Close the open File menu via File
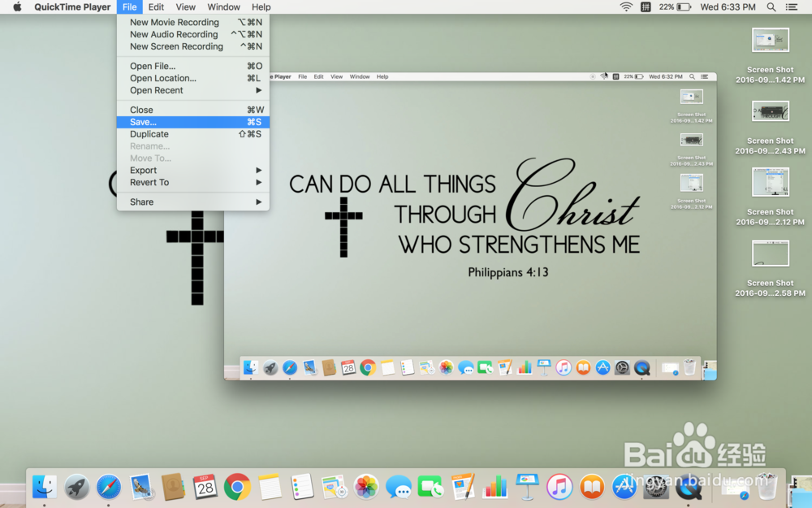The image size is (812, 508). coord(129,7)
